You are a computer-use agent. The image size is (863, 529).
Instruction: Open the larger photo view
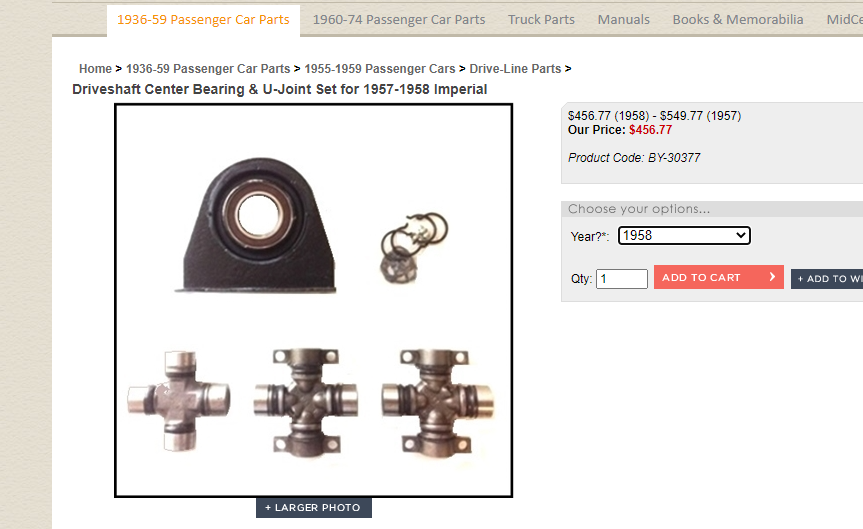click(x=314, y=508)
